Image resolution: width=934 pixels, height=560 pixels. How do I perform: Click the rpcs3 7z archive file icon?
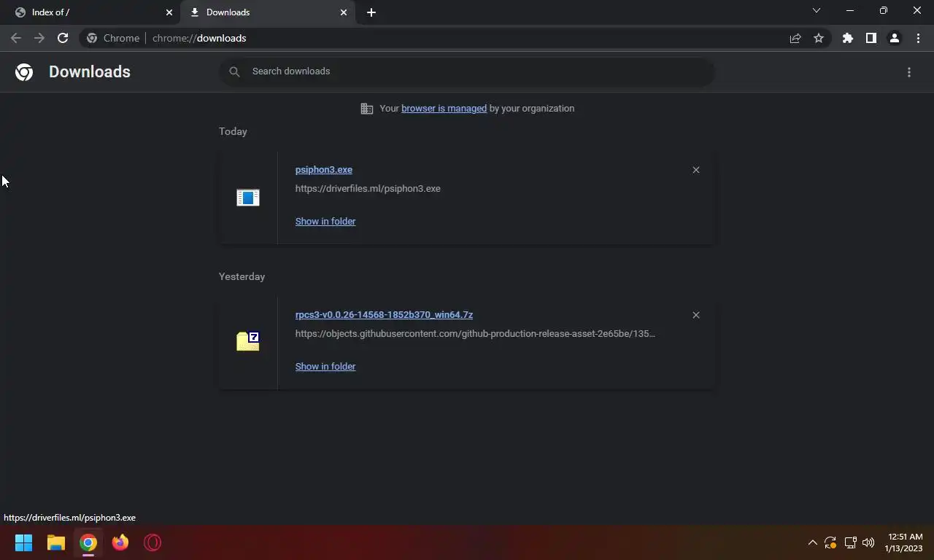(x=248, y=341)
